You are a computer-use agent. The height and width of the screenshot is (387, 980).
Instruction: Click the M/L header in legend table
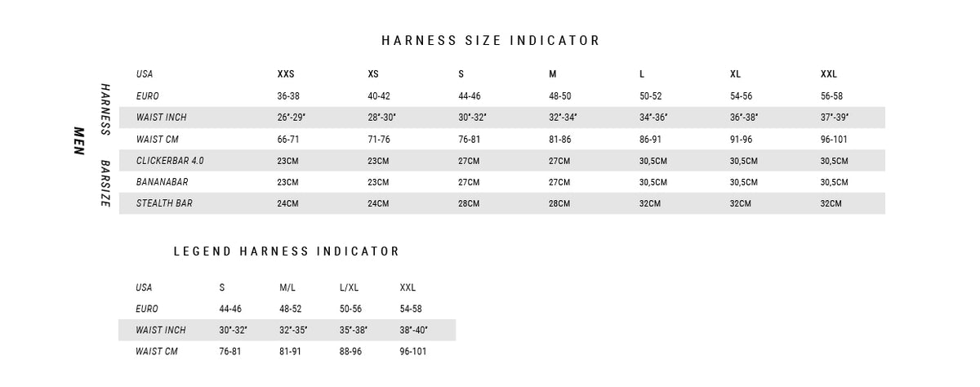(x=287, y=287)
